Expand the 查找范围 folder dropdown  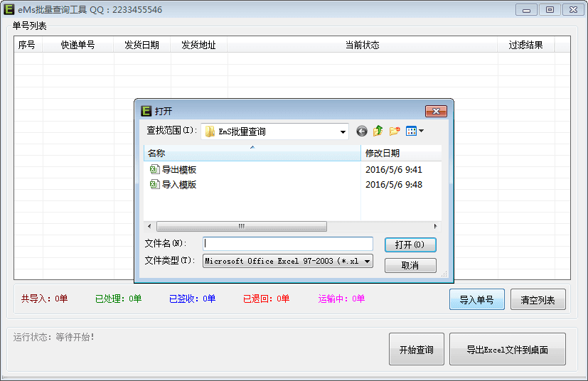(x=343, y=132)
